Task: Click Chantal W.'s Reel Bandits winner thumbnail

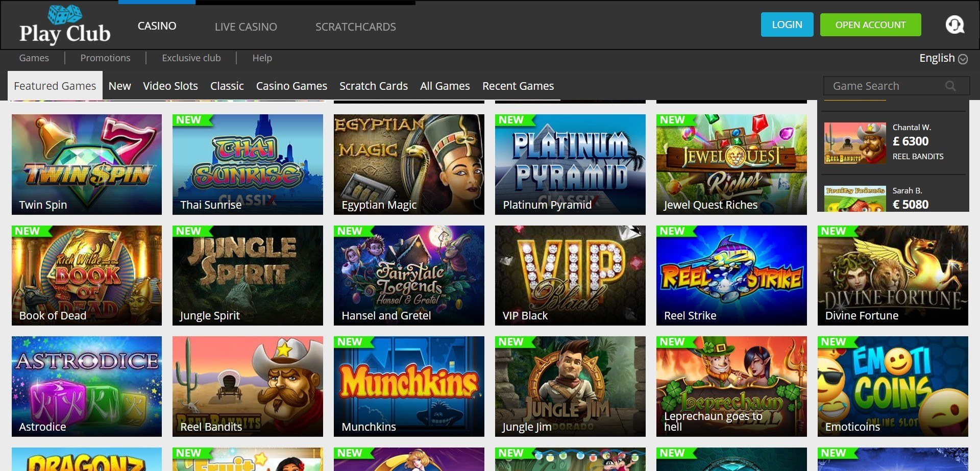Action: 855,143
